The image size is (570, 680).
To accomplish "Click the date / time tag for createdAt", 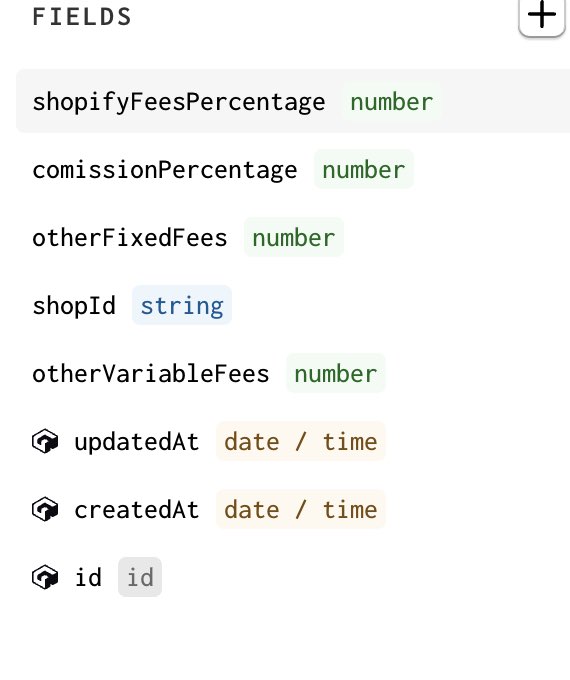I will (x=301, y=509).
